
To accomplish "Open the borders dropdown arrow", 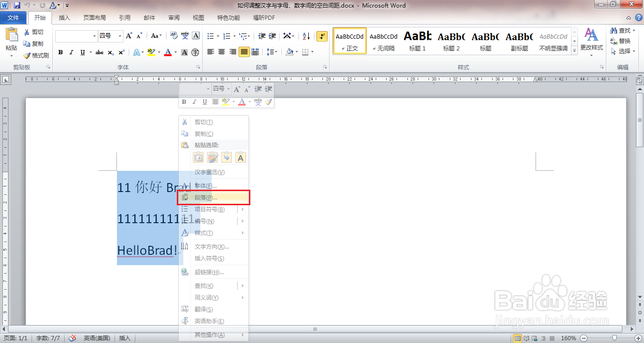I will [312, 52].
